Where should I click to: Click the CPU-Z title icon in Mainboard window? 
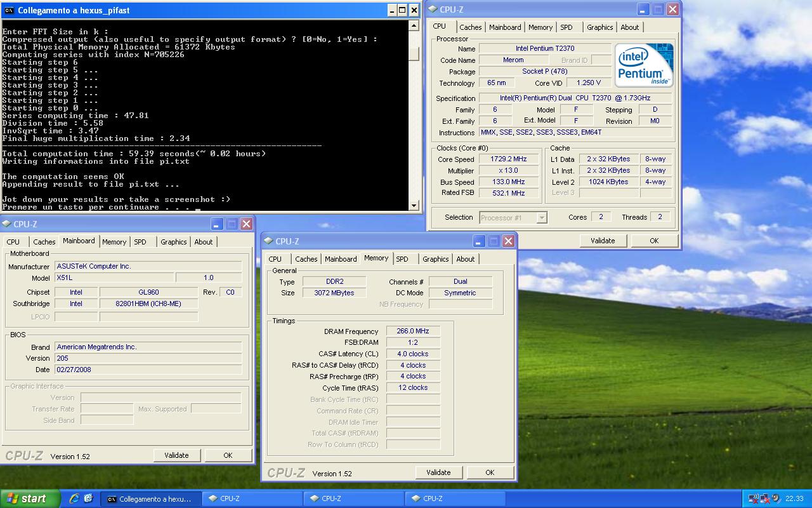point(6,224)
